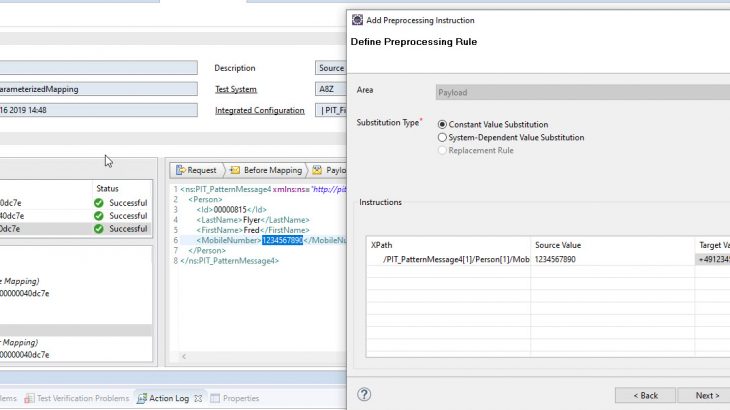
Task: Click the date field 16 2019 14:48
Action: pyautogui.click(x=99, y=110)
